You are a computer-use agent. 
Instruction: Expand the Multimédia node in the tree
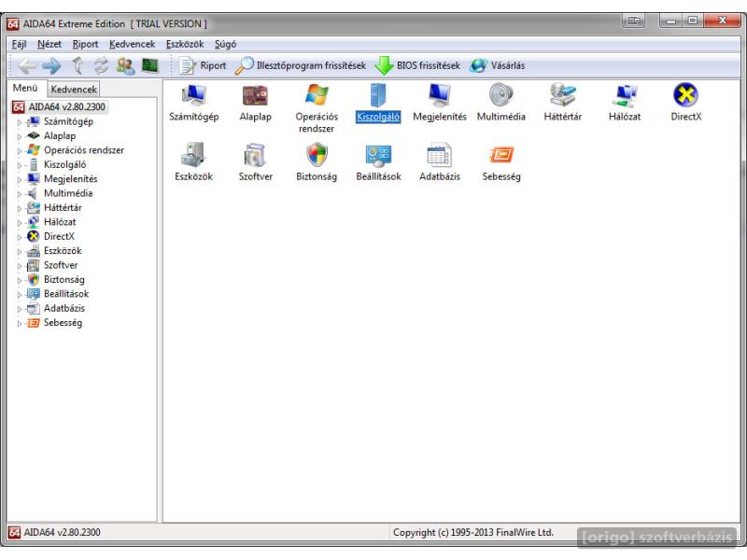(20, 194)
